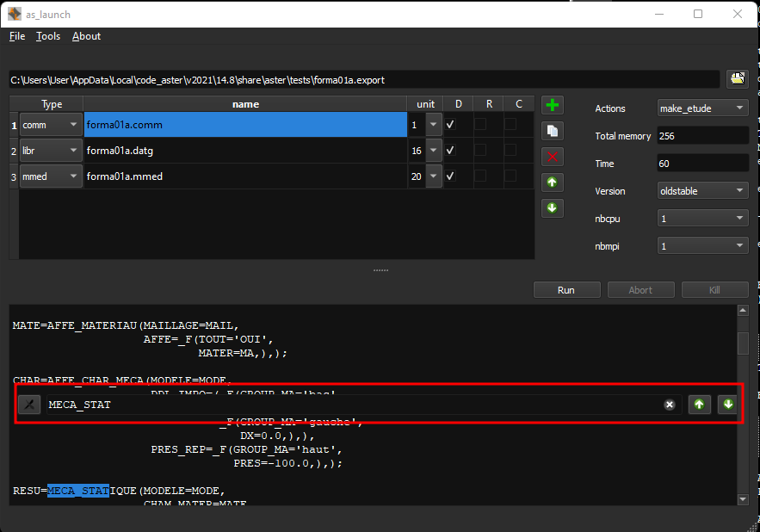Move row up with green arrow icon

point(553,182)
